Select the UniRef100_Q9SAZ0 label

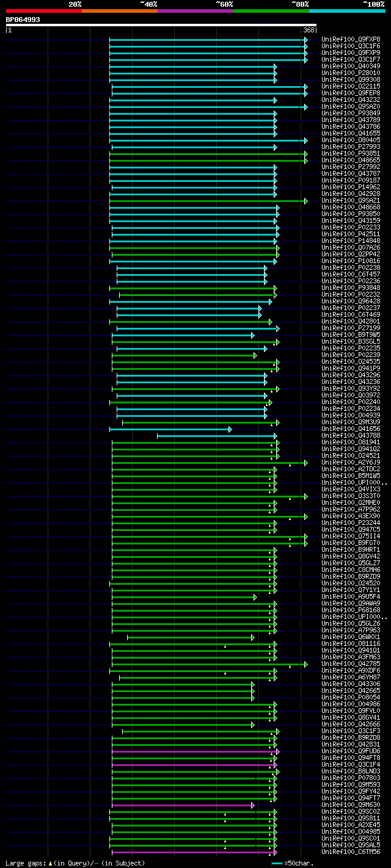click(351, 106)
